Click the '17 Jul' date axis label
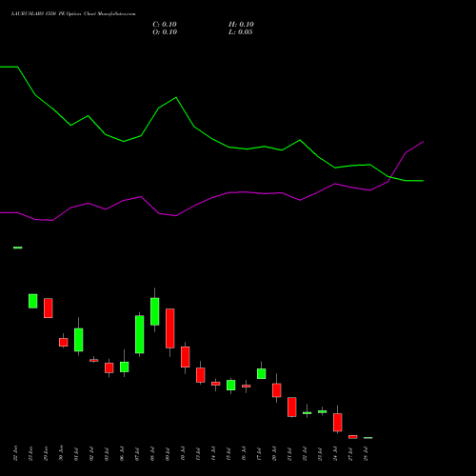Image resolution: width=476 pixels, height=476 pixels. point(259,454)
